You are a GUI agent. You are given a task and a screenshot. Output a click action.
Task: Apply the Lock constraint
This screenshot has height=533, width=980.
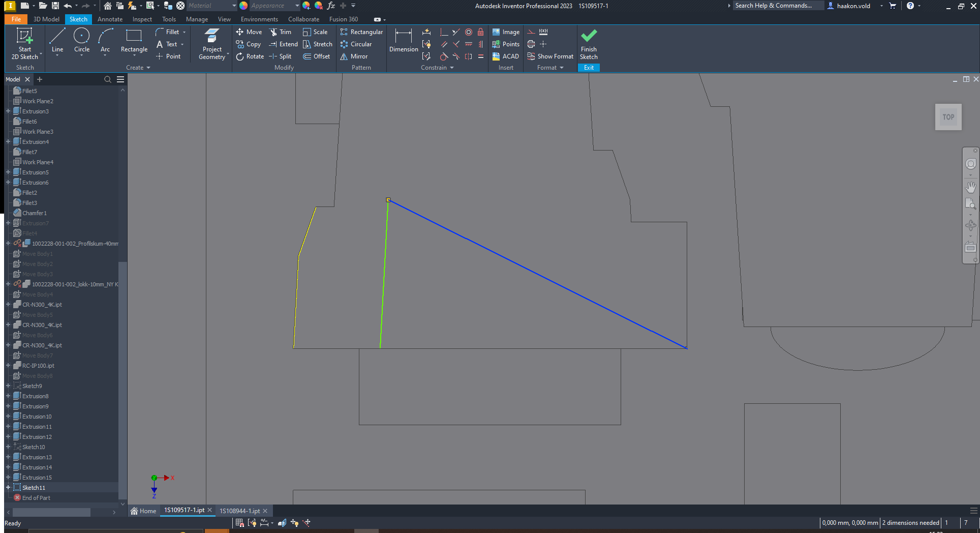point(481,32)
